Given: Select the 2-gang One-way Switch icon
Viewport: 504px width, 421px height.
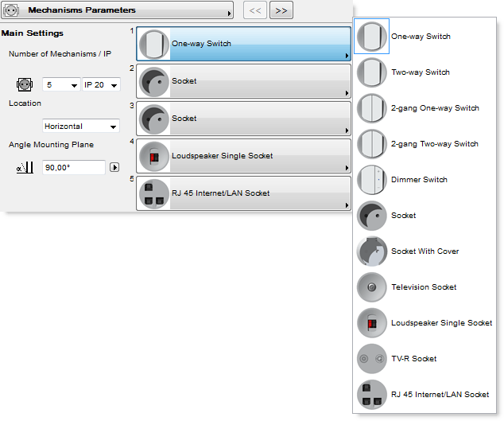Looking at the screenshot, I should 372,108.
